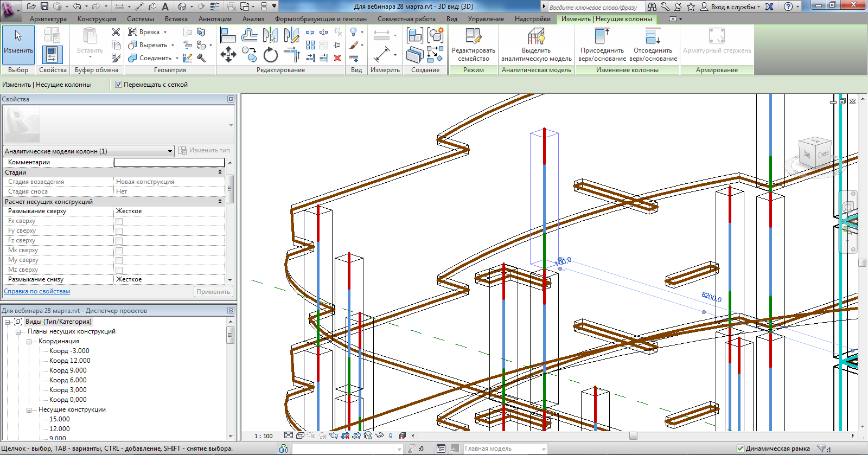Open the Архитектура ribbon tab
The width and height of the screenshot is (868, 455).
click(48, 19)
